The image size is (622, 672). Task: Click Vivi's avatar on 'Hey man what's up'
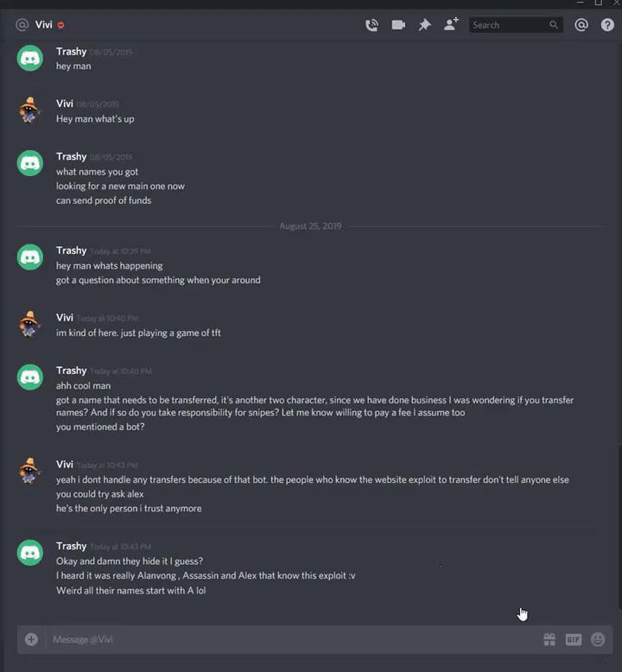coord(29,111)
